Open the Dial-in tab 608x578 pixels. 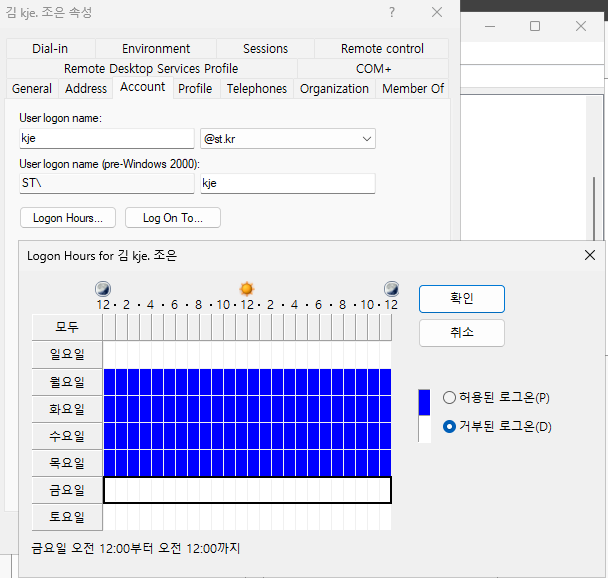click(x=50, y=48)
